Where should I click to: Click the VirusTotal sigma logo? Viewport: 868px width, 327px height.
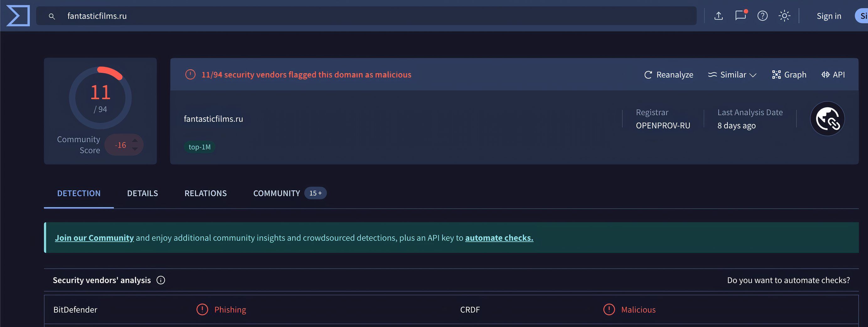18,15
